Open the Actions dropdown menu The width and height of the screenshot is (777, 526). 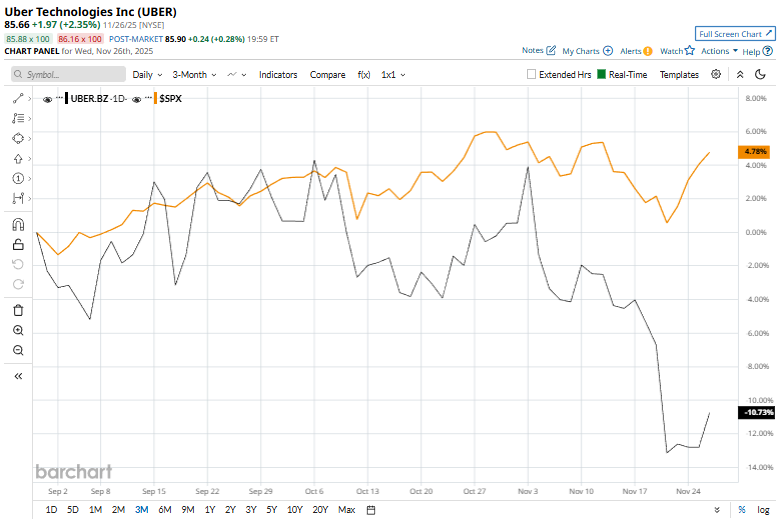[x=720, y=51]
